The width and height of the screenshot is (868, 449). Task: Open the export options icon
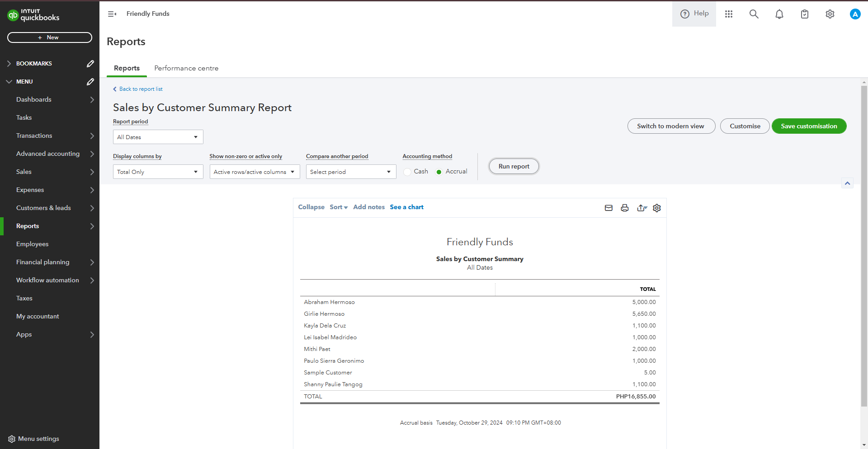pyautogui.click(x=642, y=208)
